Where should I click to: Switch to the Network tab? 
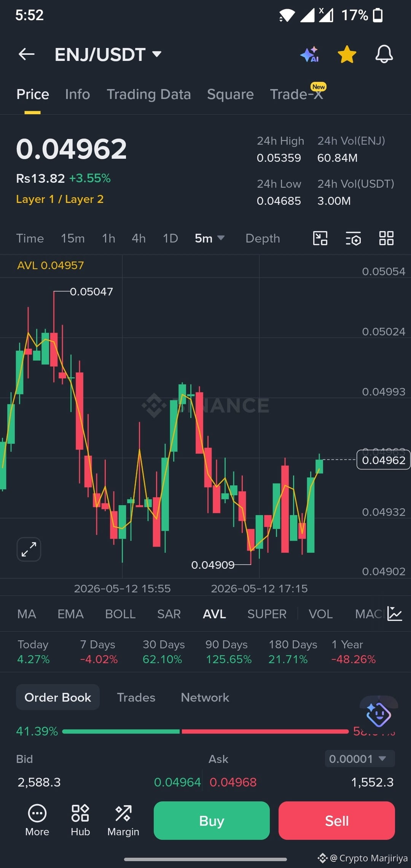205,697
